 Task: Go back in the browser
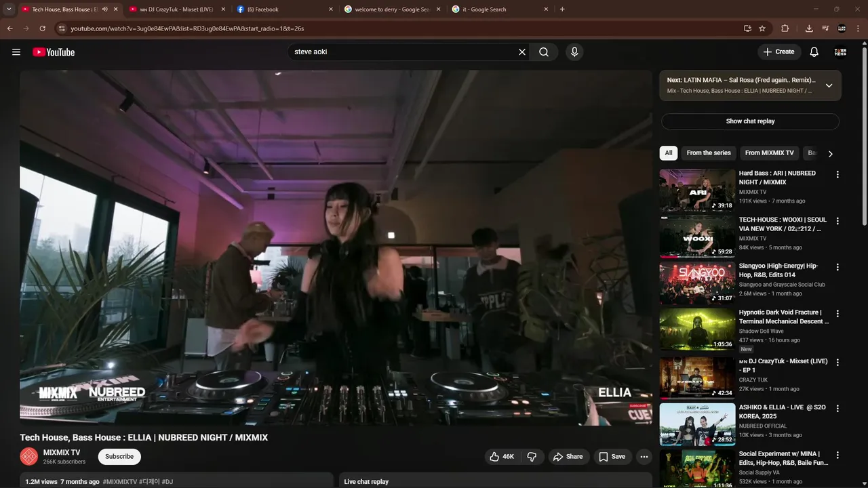9,28
